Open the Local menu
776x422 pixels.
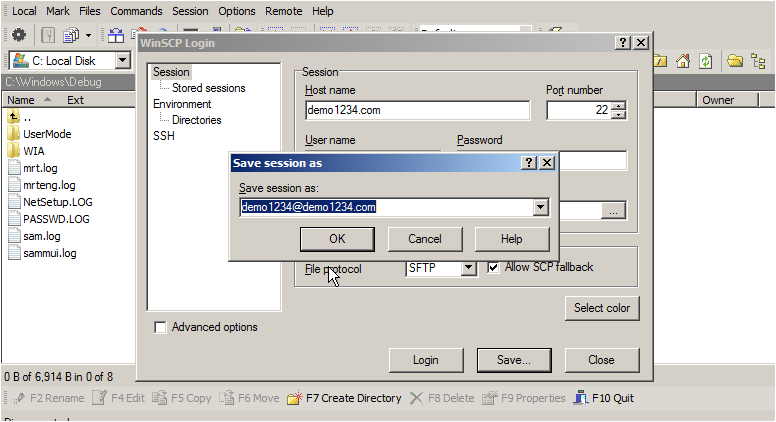point(24,11)
